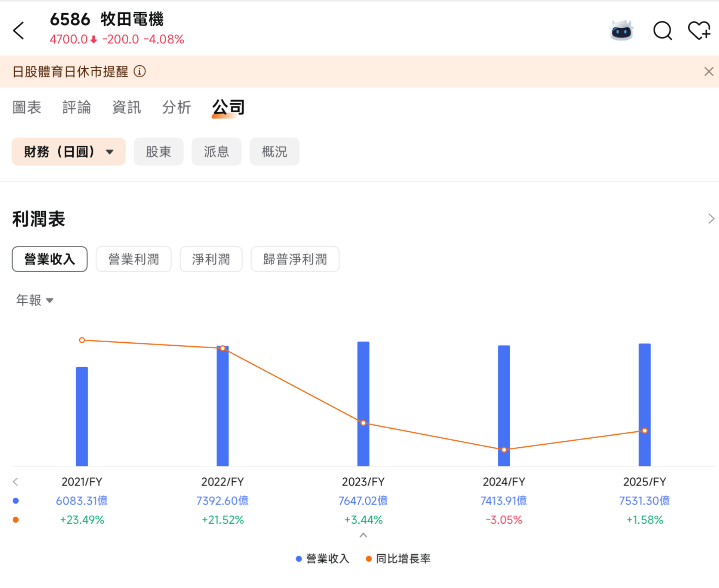This screenshot has width=719, height=588.
Task: Expand the 年報 period dropdown
Action: tap(35, 300)
